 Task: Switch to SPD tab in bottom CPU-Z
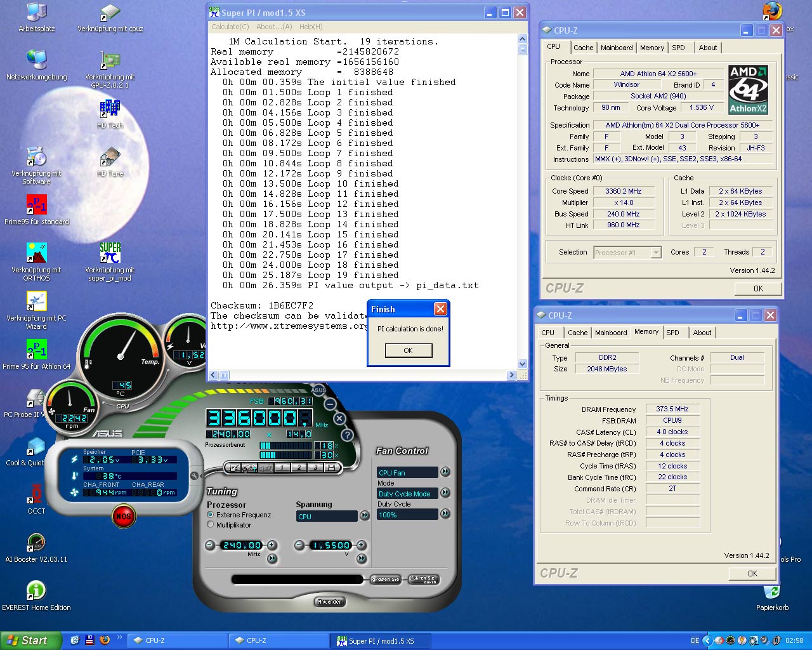(672, 333)
